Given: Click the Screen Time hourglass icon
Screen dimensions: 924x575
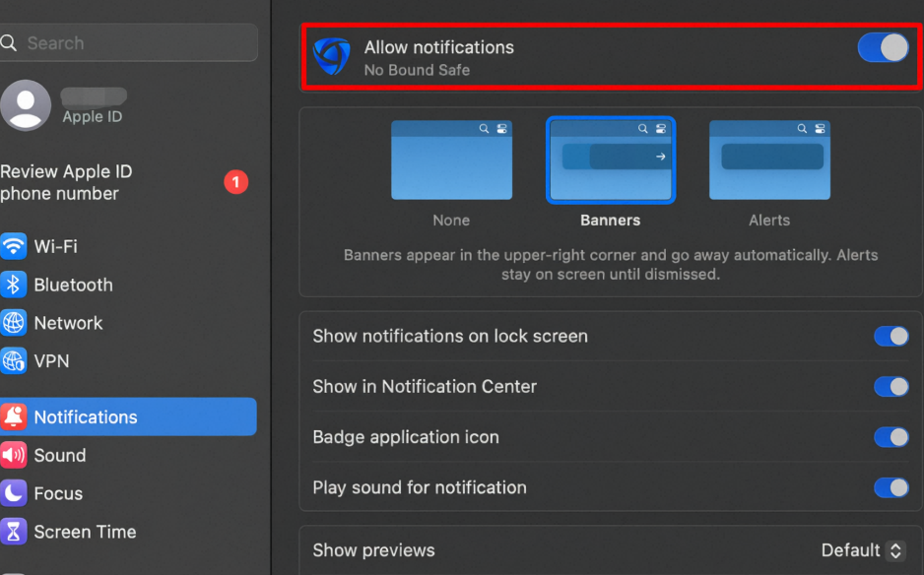Looking at the screenshot, I should click(x=13, y=532).
